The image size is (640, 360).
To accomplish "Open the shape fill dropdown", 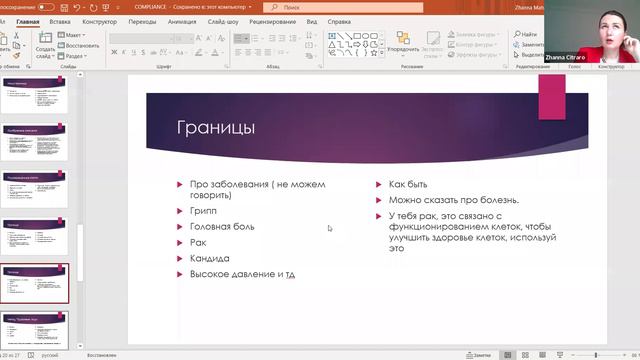I will [474, 35].
